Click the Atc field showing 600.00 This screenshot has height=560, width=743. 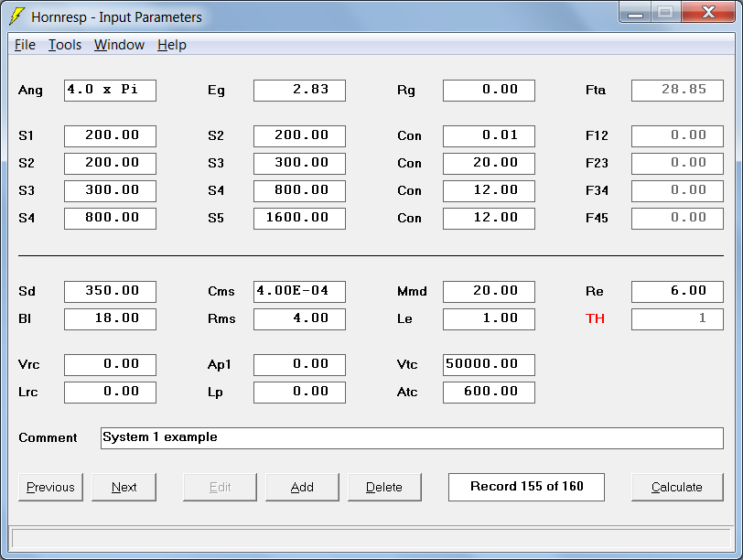click(489, 393)
